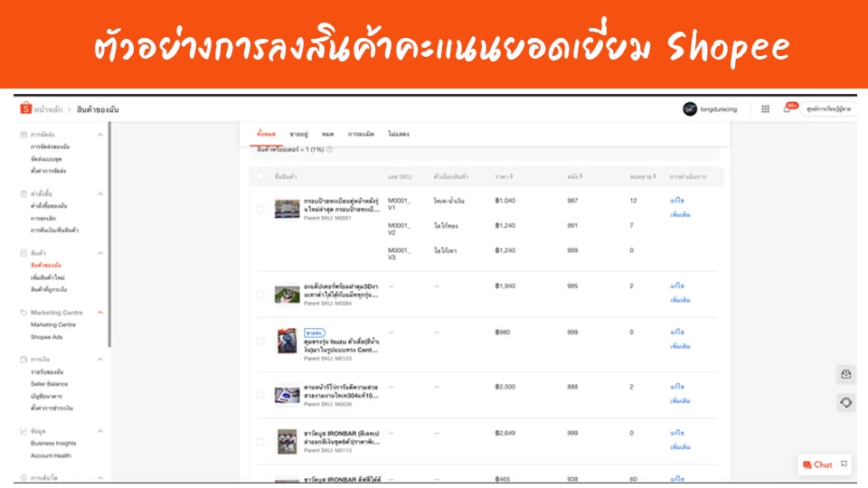Viewport: 868px width, 488px height.
Task: Open Account Health in sidebar
Action: 51,455
